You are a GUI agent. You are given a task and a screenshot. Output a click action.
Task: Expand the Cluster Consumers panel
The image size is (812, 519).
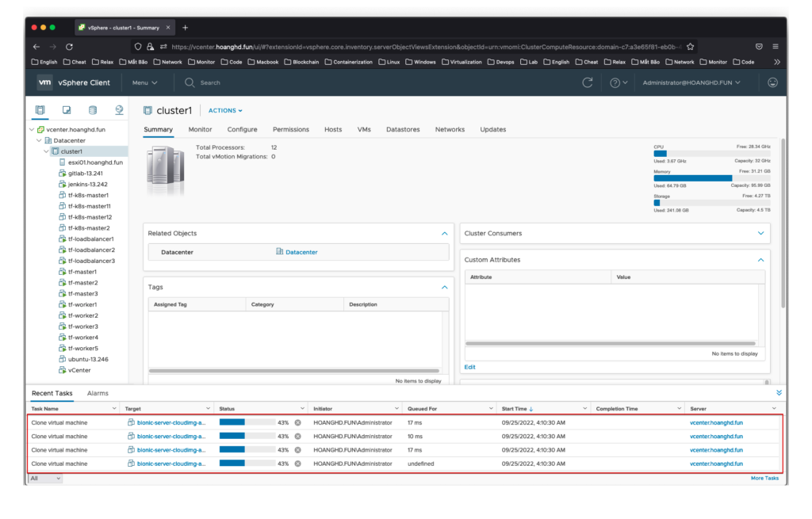pyautogui.click(x=760, y=234)
